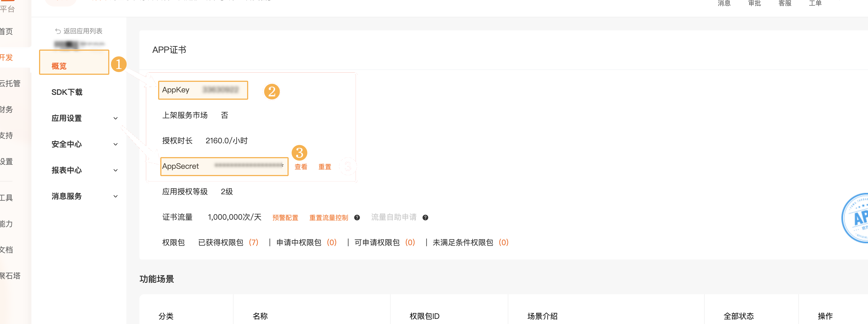This screenshot has width=868, height=324.
Task: Click help icon next to 流量自助申请
Action: (x=425, y=218)
